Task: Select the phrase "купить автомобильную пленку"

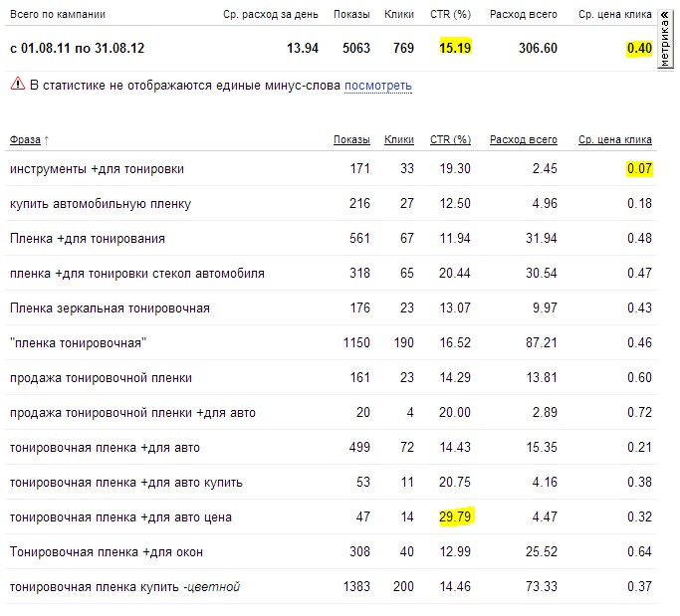Action: tap(101, 204)
